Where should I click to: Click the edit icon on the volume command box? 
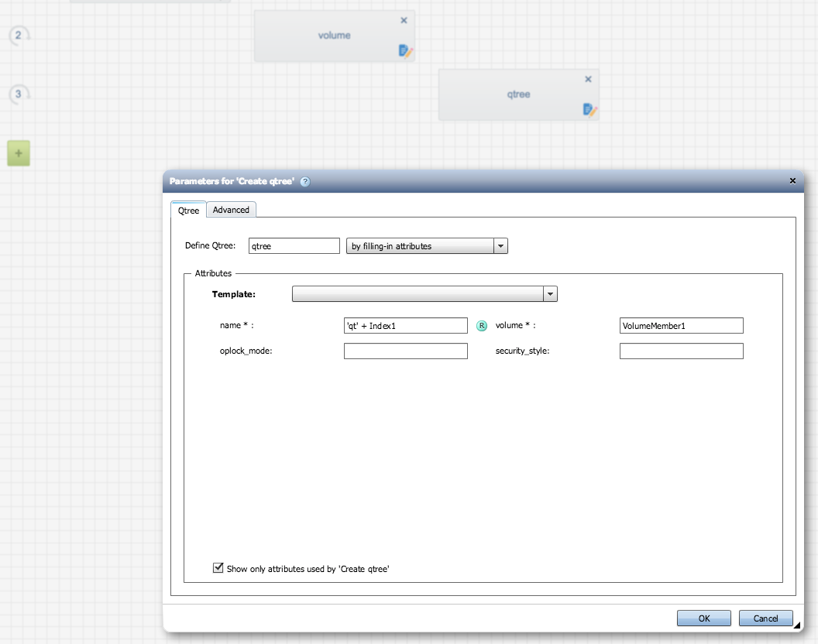(406, 51)
